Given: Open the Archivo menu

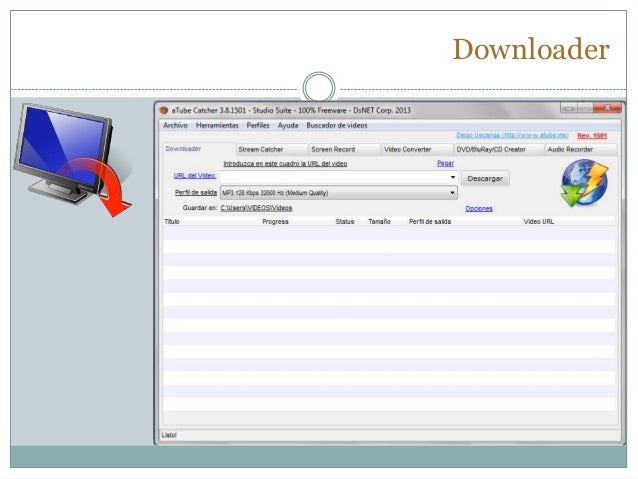Looking at the screenshot, I should tap(175, 125).
